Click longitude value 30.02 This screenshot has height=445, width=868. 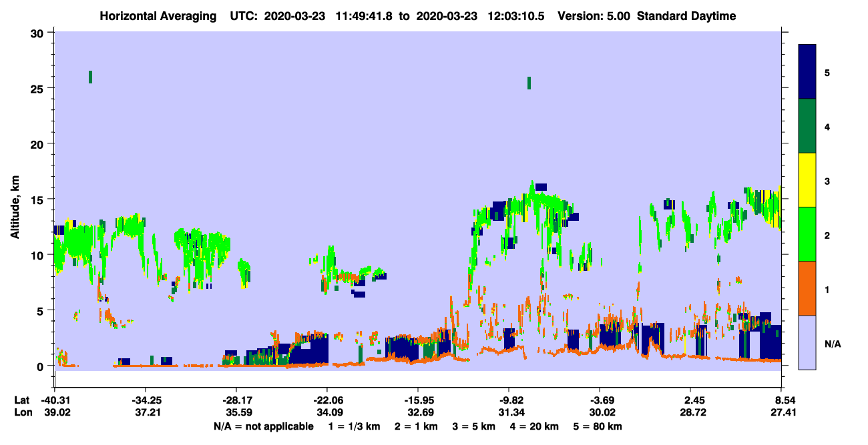pos(602,413)
